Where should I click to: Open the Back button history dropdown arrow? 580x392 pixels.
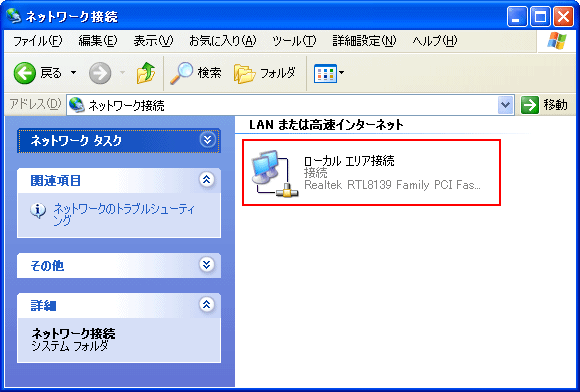coord(74,72)
